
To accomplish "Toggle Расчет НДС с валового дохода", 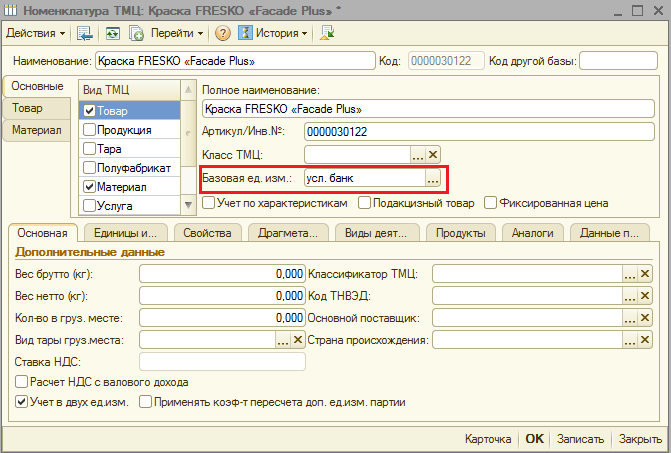I will [22, 382].
